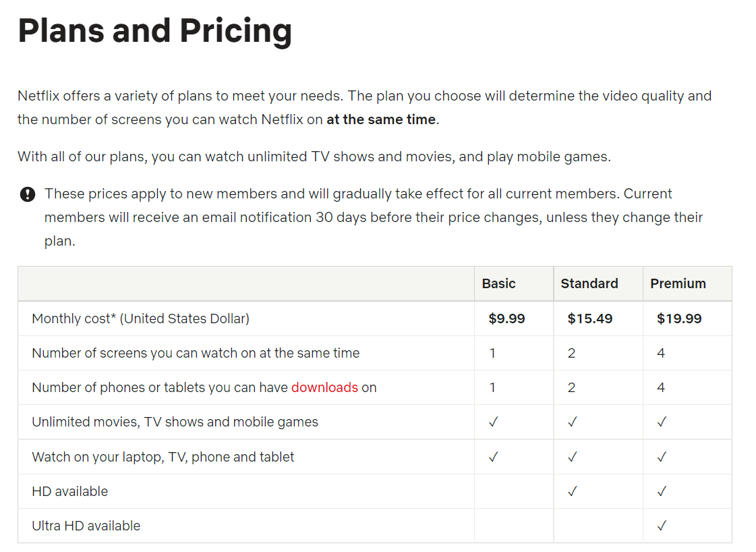Click the Monthly cost row label
This screenshot has width=756, height=552.
[x=140, y=319]
